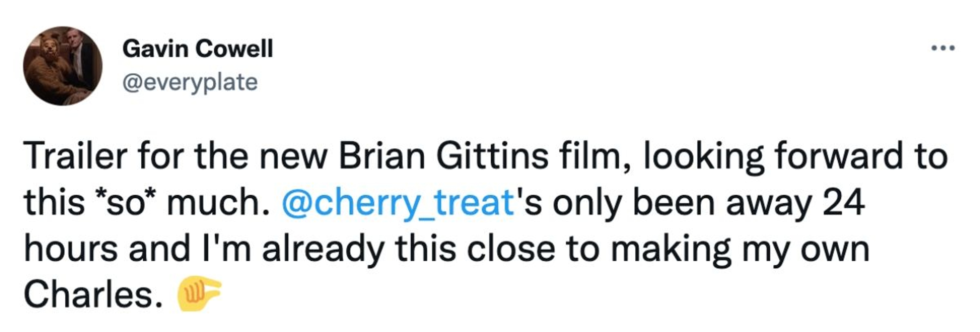Click the Gavin Cowell display name

click(198, 49)
